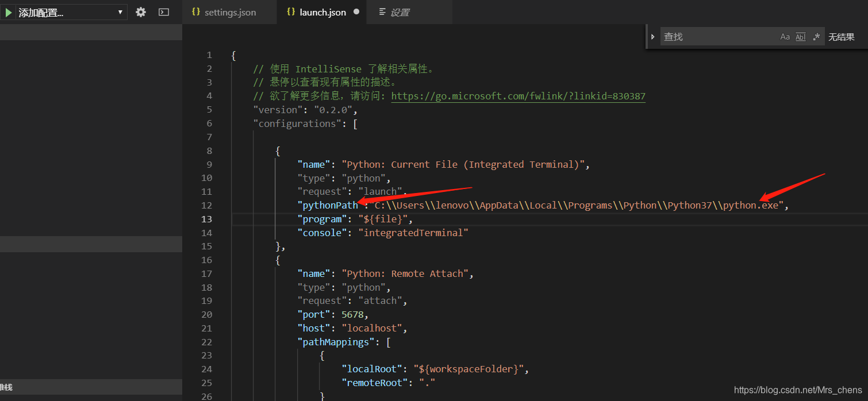
Task: Toggle the Aa match case option
Action: coord(785,37)
